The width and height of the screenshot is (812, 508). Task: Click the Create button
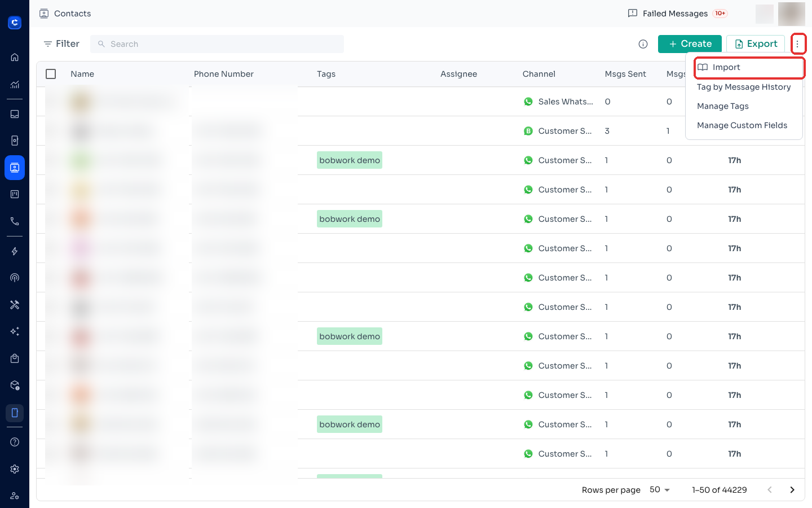(690, 44)
